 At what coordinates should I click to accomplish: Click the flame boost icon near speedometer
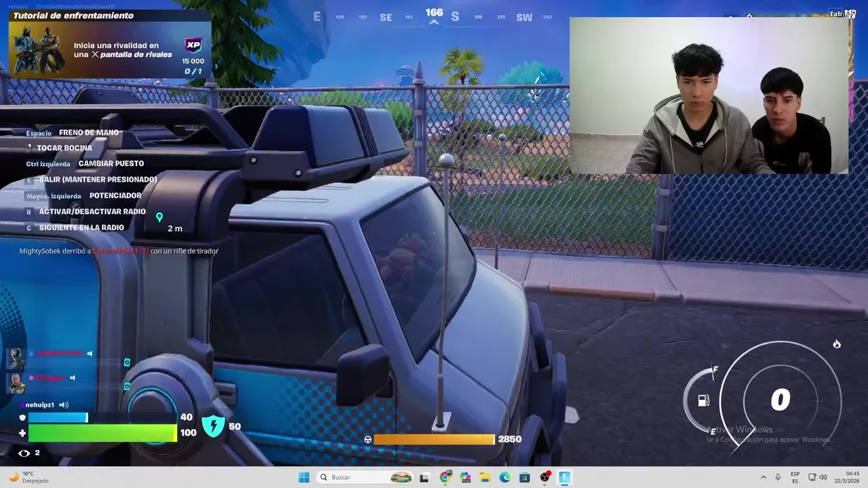[837, 344]
